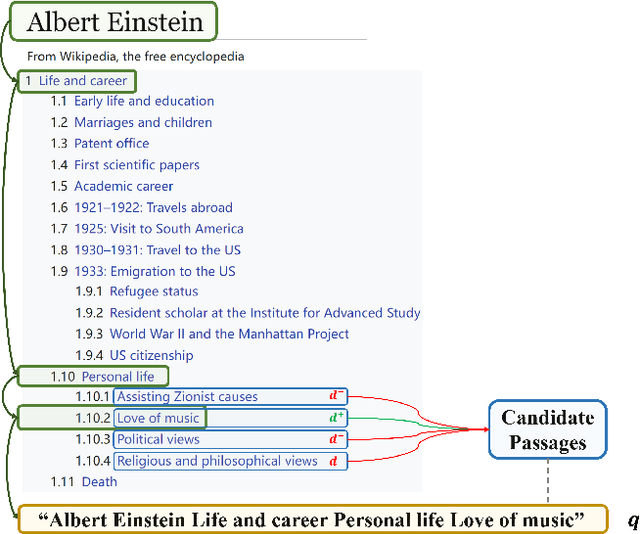Open First scientific papers entry
This screenshot has height=534, width=640.
(137, 165)
